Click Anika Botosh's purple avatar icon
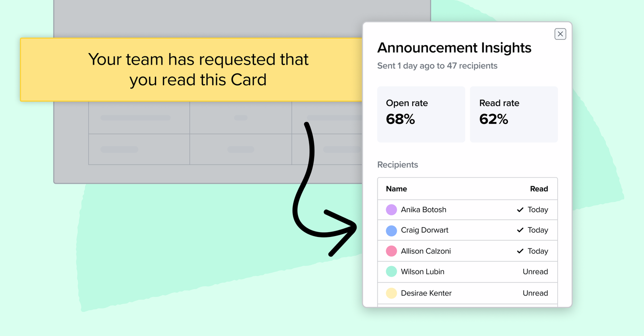The width and height of the screenshot is (644, 336). coord(391,210)
